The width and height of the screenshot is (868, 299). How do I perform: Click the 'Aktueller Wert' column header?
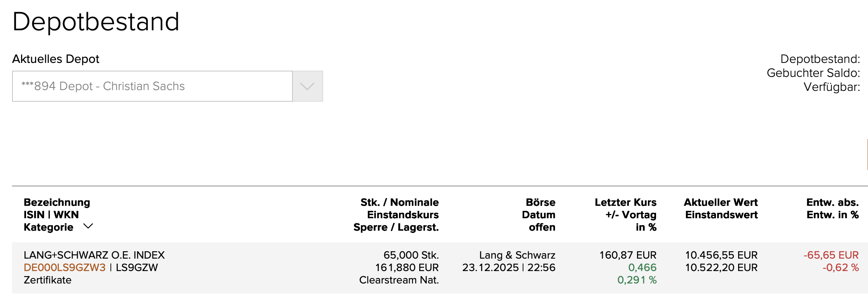[x=721, y=202]
